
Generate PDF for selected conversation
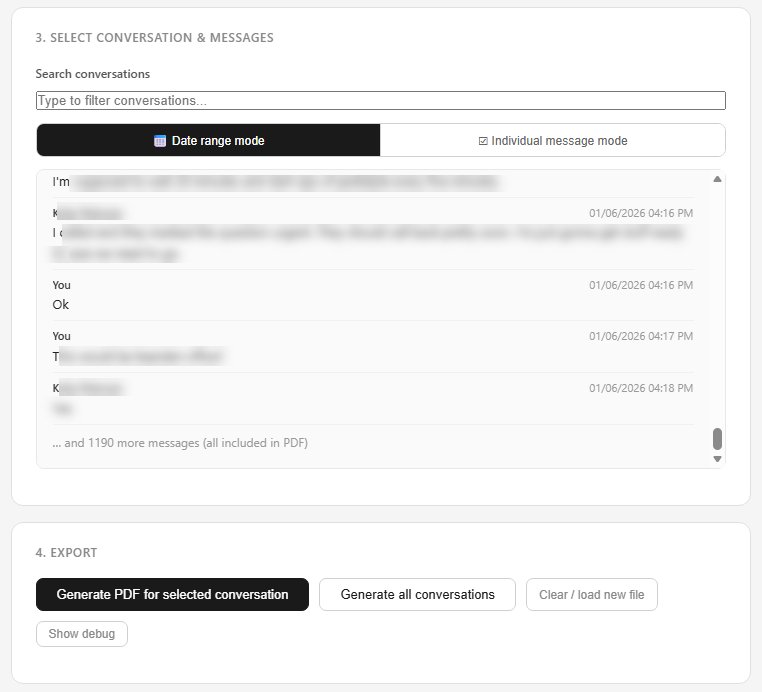pyautogui.click(x=173, y=594)
